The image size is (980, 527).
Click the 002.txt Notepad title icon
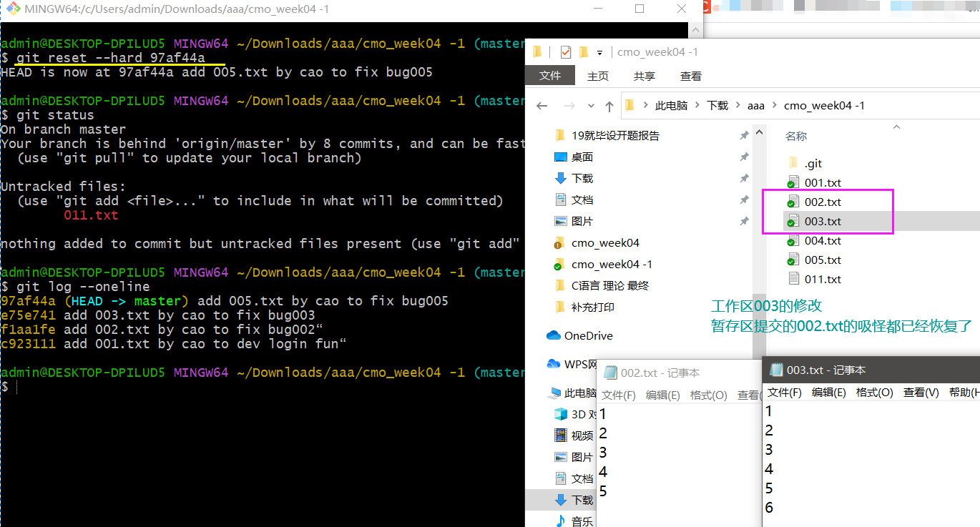(x=610, y=373)
